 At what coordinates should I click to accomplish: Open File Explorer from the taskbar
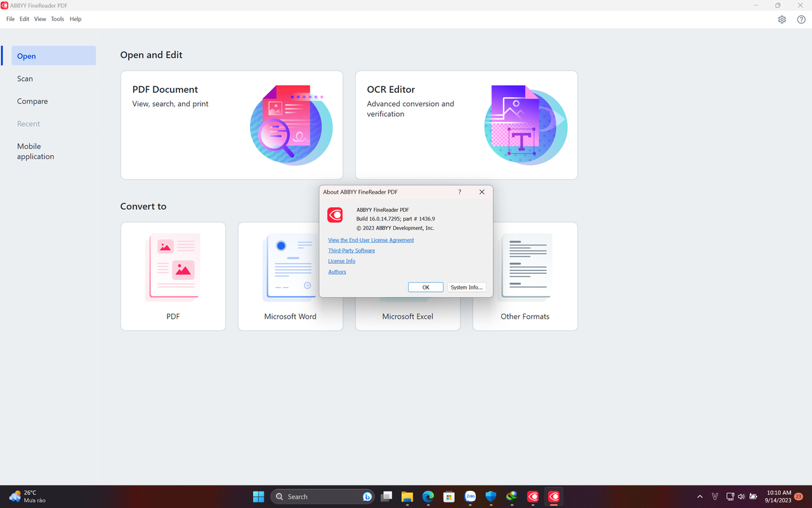click(407, 497)
